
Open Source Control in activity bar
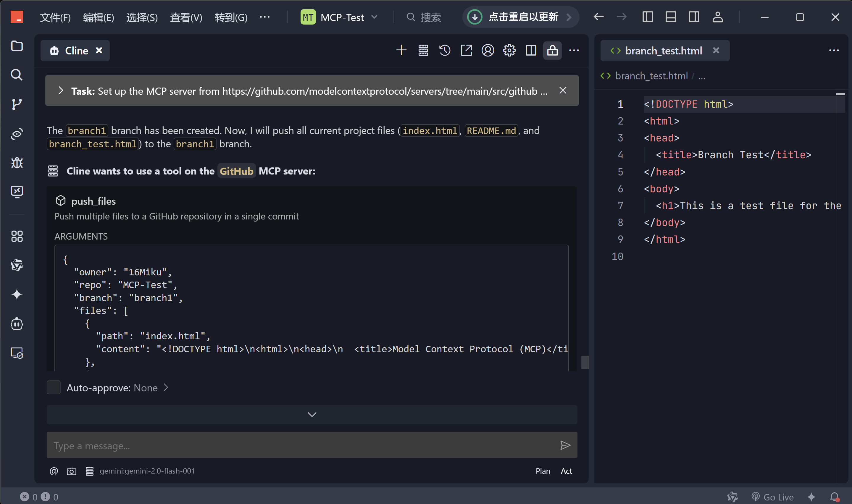17,104
